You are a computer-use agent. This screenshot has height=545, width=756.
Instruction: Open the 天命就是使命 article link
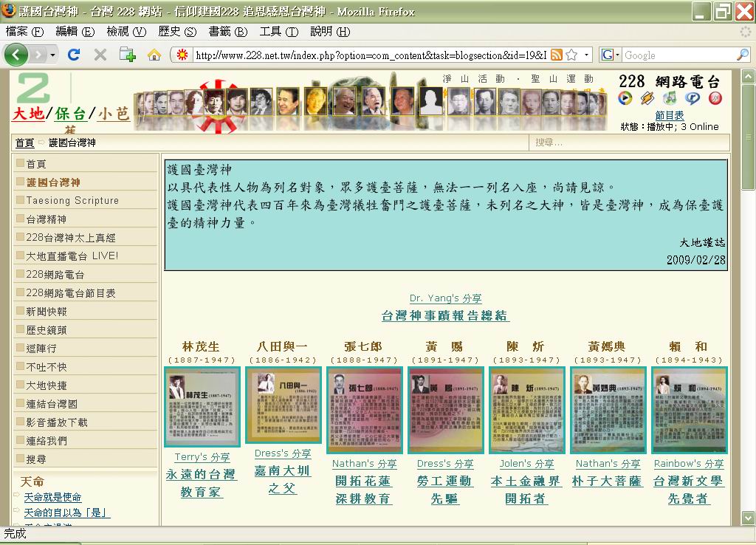[x=52, y=497]
